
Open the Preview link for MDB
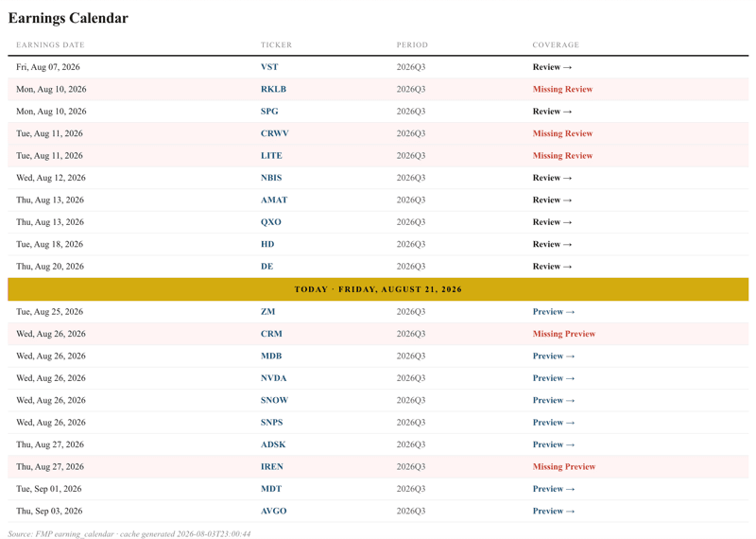click(554, 356)
